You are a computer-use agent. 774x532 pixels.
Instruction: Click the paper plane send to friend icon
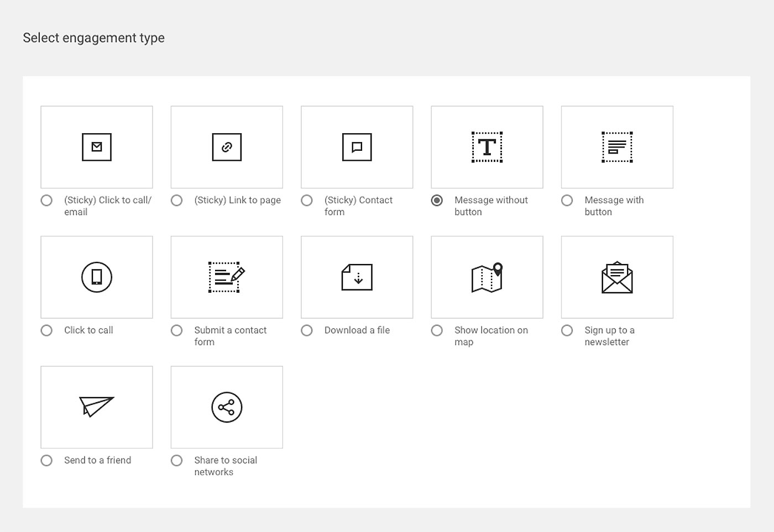tap(97, 407)
